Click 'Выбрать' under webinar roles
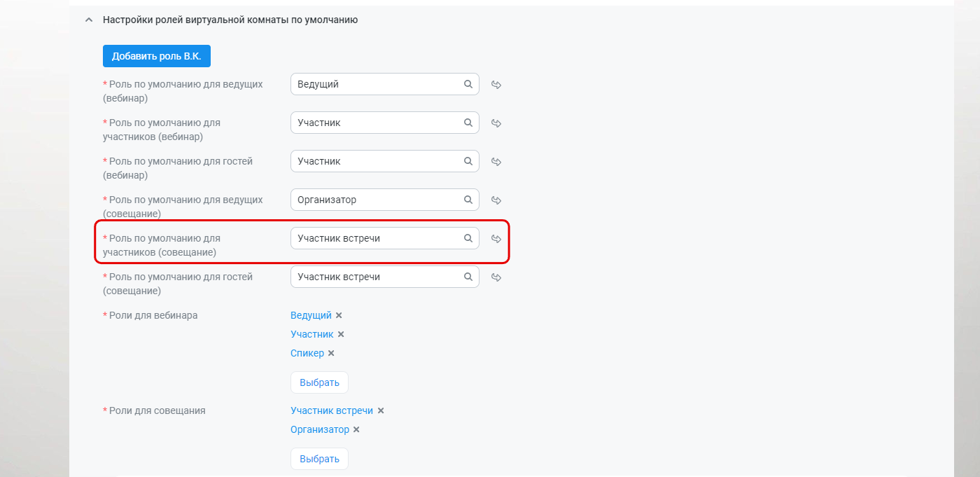The image size is (980, 477). click(x=319, y=382)
